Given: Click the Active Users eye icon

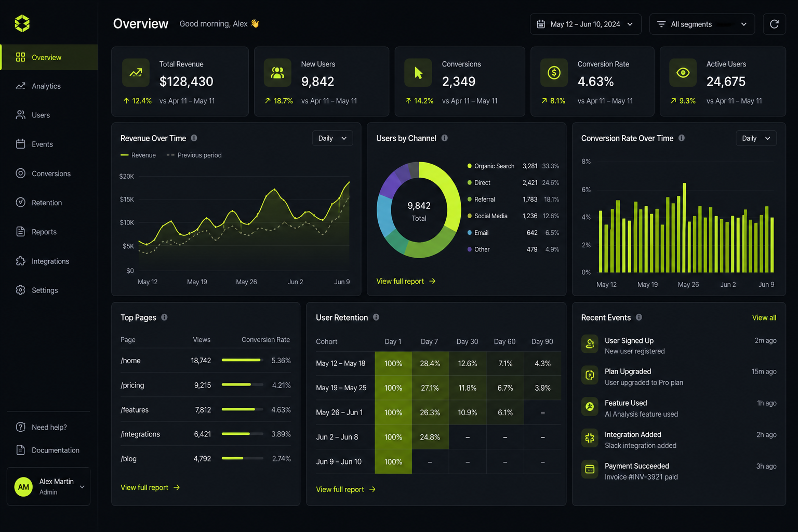Looking at the screenshot, I should 683,73.
